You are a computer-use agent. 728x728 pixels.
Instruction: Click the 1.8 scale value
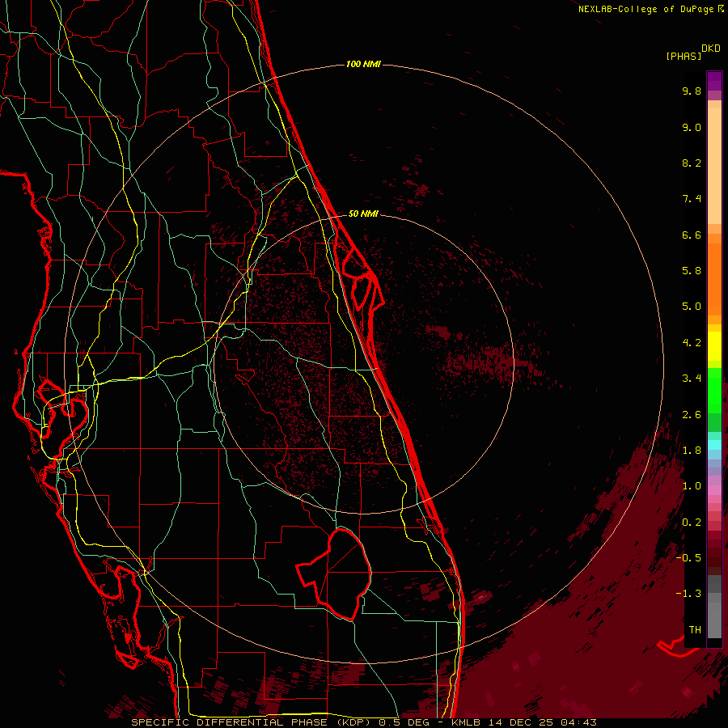[x=692, y=451]
